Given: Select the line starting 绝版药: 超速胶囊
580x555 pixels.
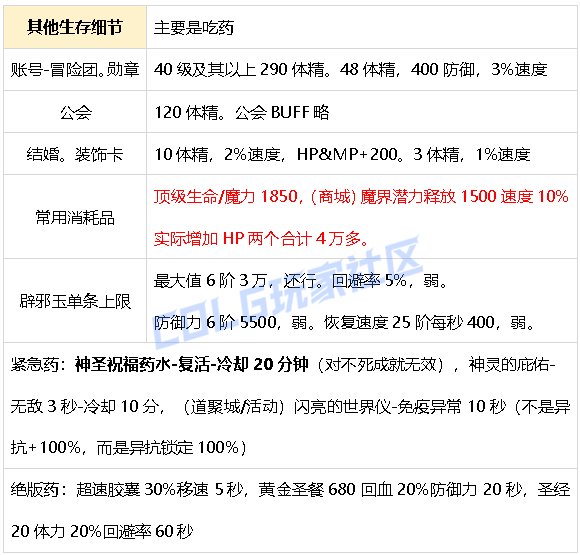Looking at the screenshot, I should coord(290,490).
